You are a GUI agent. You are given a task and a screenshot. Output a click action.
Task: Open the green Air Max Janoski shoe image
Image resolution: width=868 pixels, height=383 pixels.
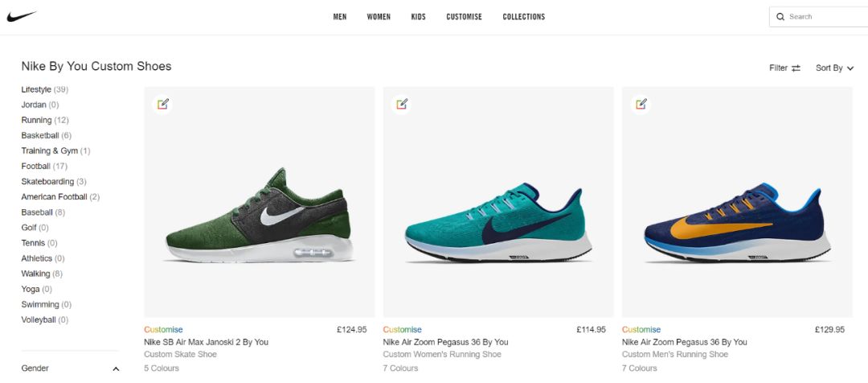tap(259, 202)
